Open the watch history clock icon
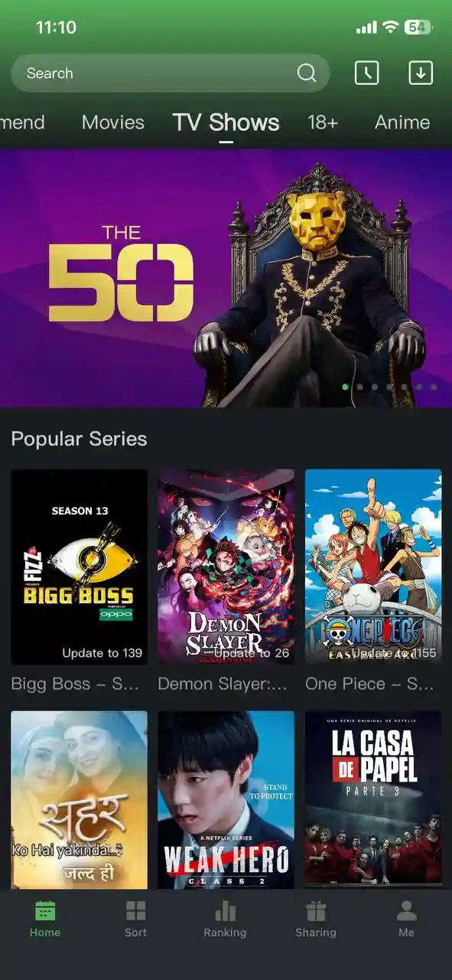Screen dimensions: 452x980 pyautogui.click(x=366, y=73)
